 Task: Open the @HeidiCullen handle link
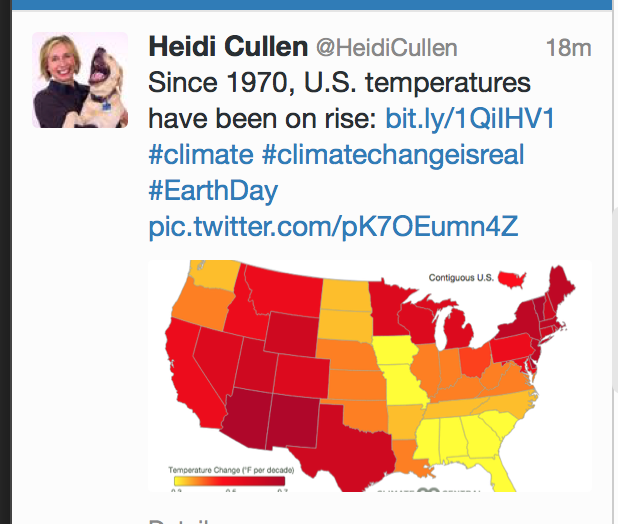(x=387, y=48)
